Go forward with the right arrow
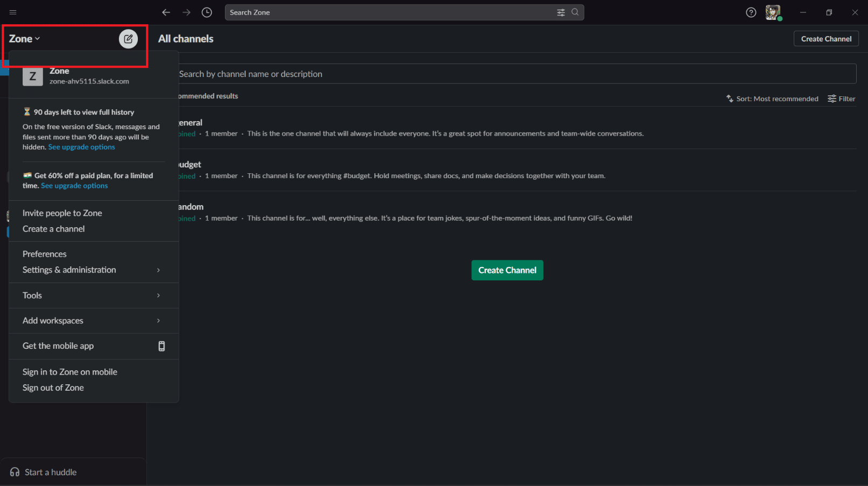The height and width of the screenshot is (486, 868). click(186, 12)
